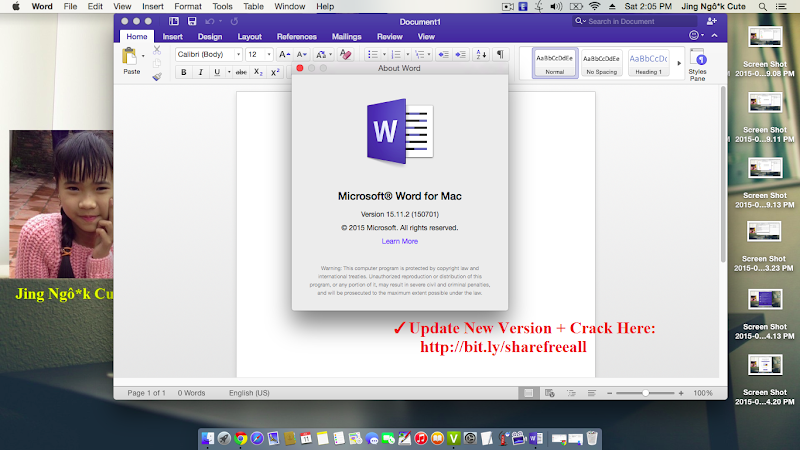This screenshot has height=450, width=800.
Task: Open the Calibri (Body) font dropdown
Action: tap(208, 54)
